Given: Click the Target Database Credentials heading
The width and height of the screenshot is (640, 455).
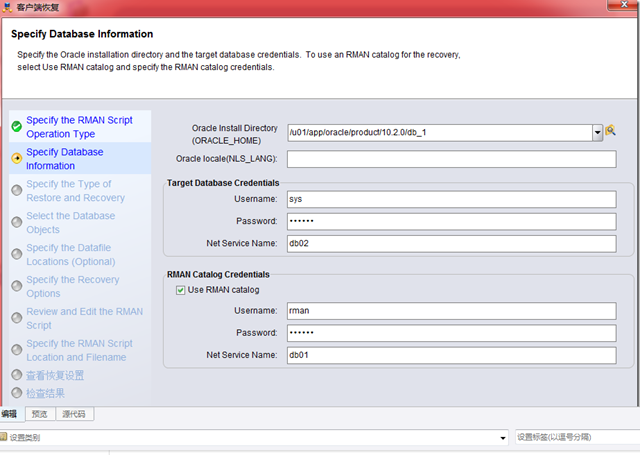Looking at the screenshot, I should (x=223, y=183).
